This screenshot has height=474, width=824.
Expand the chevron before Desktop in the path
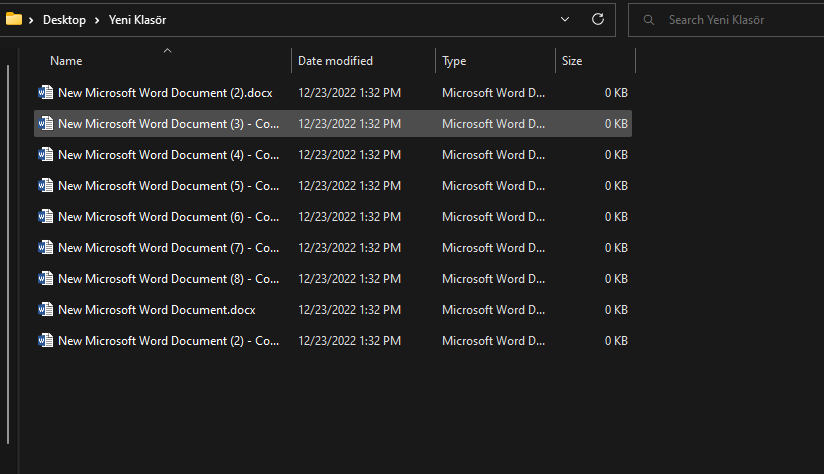pos(32,20)
